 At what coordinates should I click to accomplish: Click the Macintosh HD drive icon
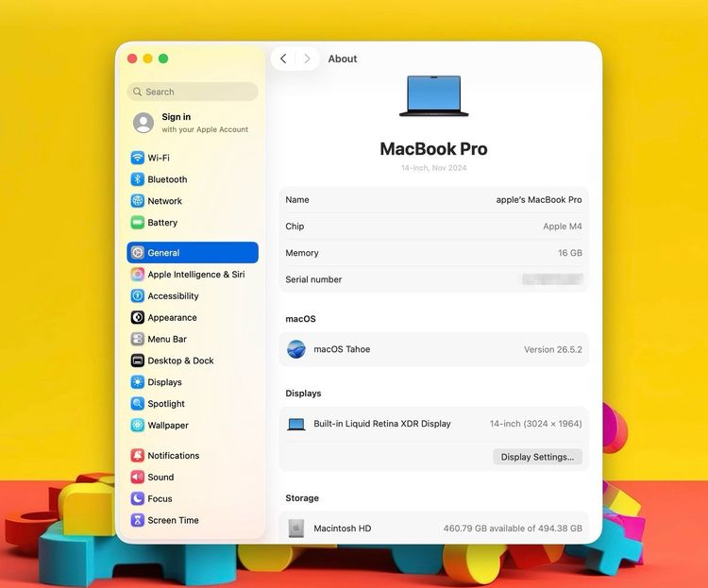[296, 528]
